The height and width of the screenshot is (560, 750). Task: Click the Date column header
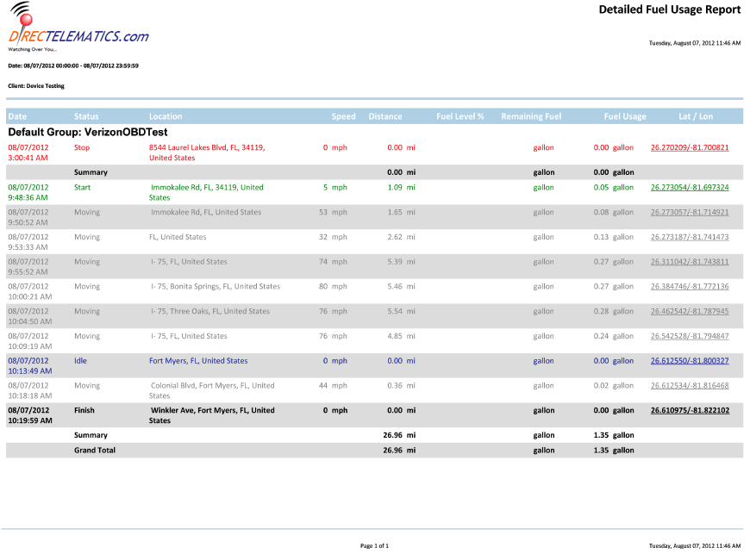[x=18, y=116]
